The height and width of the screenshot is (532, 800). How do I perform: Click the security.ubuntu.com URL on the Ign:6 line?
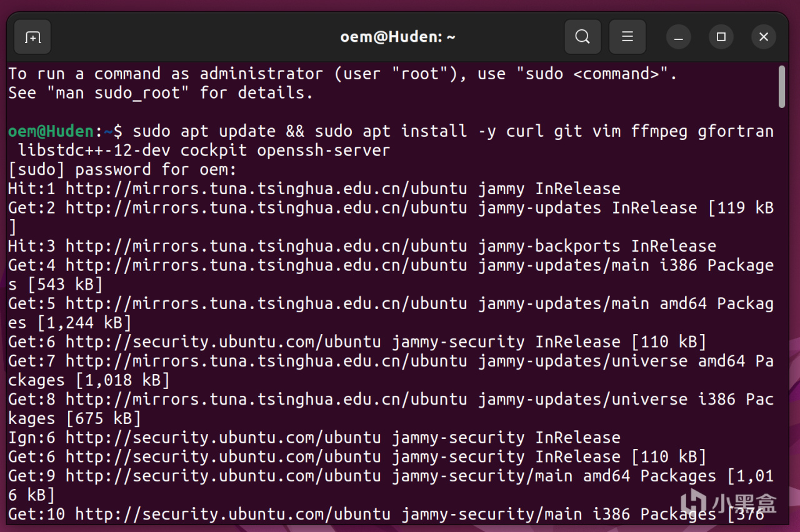coord(223,438)
